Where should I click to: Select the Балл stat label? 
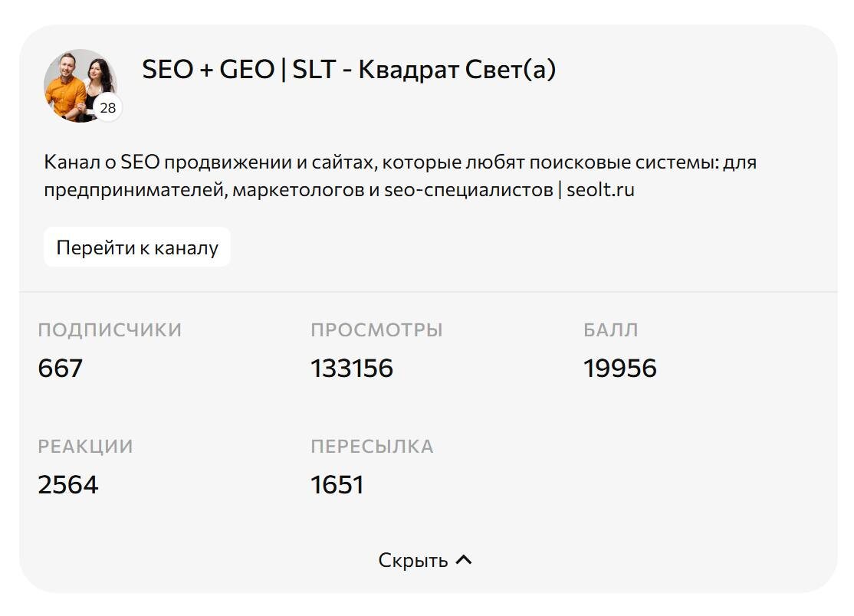point(610,330)
